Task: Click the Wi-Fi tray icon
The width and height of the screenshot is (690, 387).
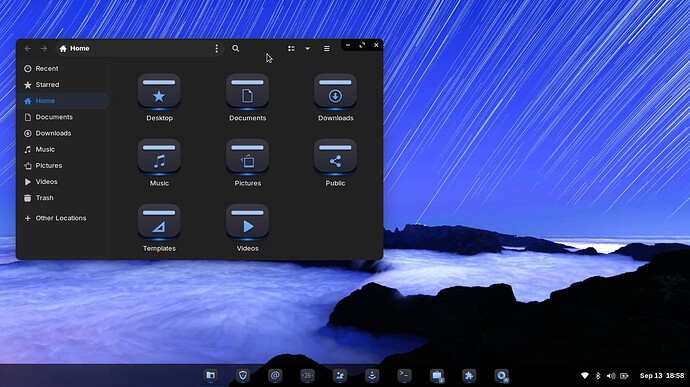Action: click(x=585, y=376)
